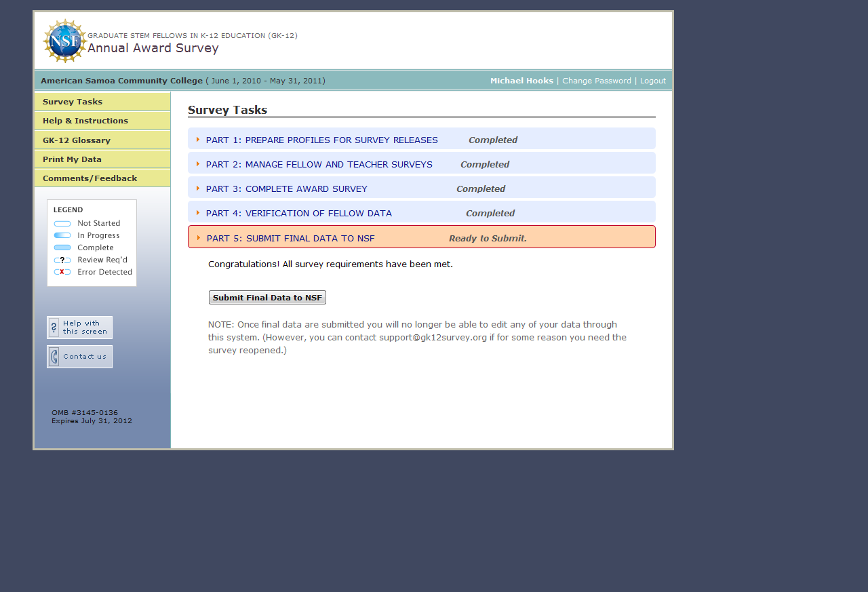
Task: Click the Change Password link
Action: 597,81
